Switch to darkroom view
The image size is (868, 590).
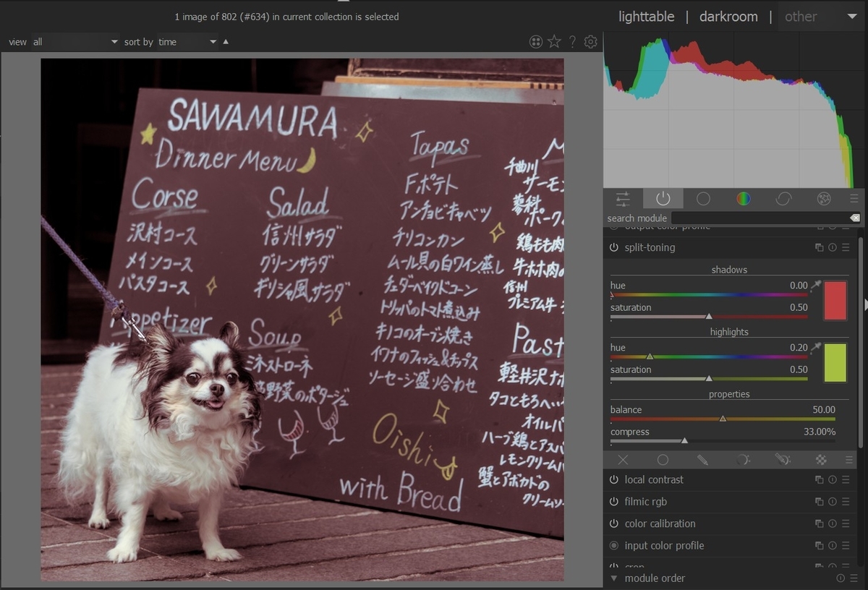(728, 17)
